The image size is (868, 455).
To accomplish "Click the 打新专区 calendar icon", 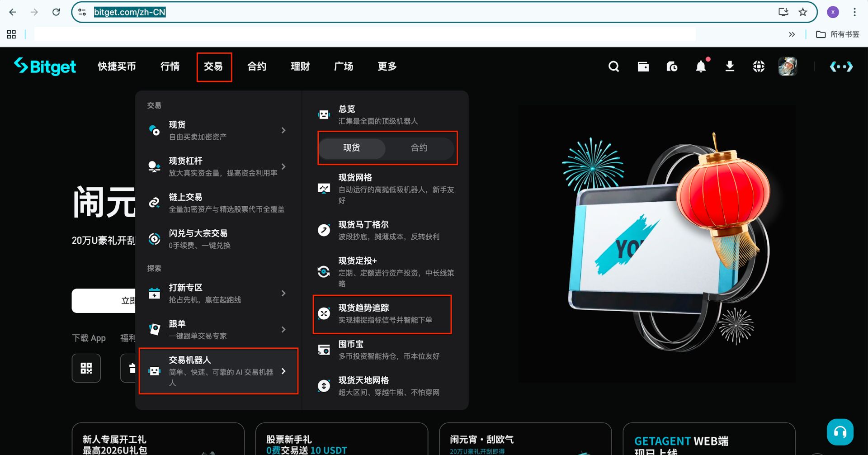I will [154, 293].
